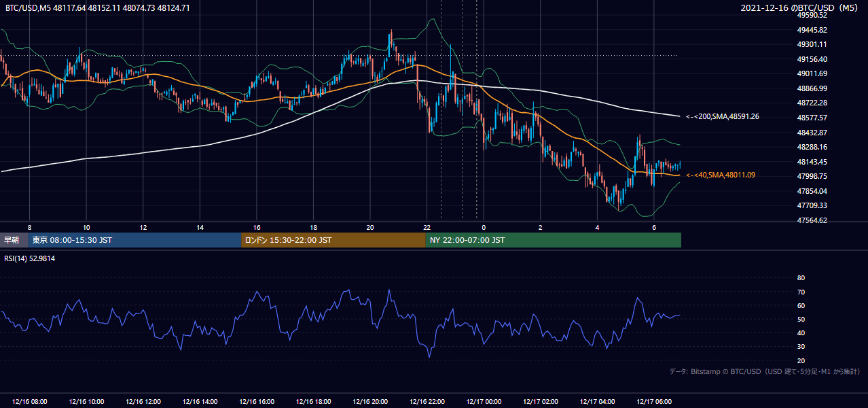868x408 pixels.
Task: Click the Bitstamp data source note
Action: pos(765,371)
